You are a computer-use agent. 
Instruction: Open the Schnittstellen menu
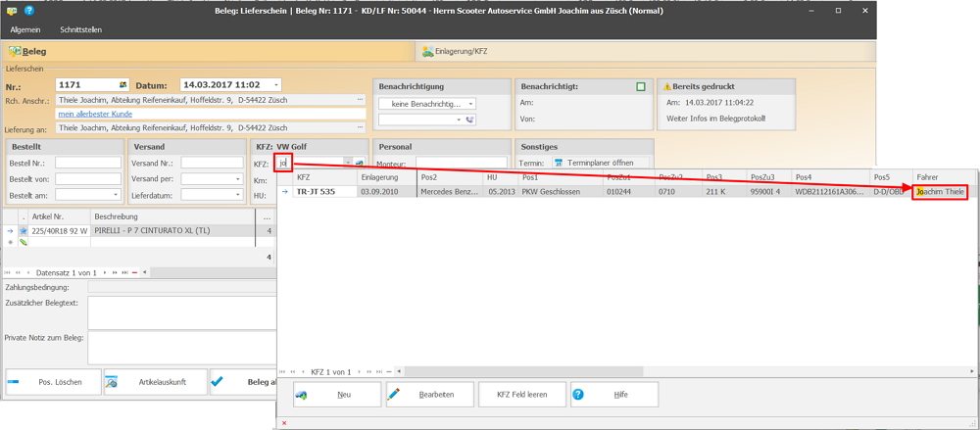(81, 29)
